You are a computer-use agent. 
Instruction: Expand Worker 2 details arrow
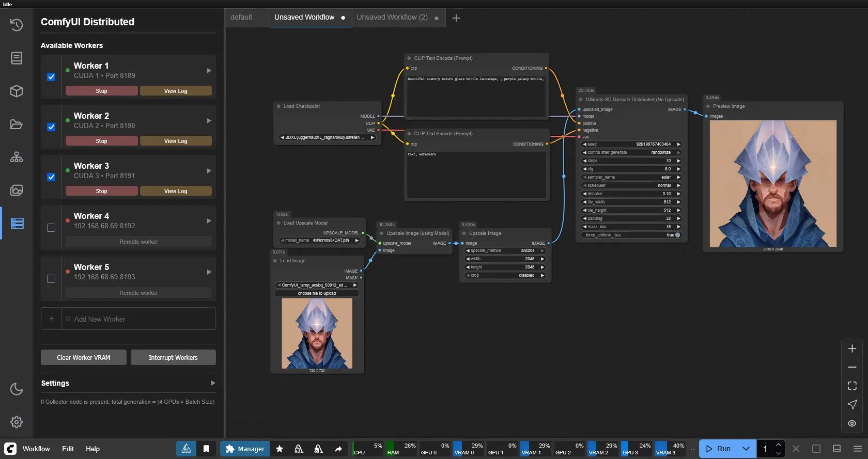pos(209,121)
